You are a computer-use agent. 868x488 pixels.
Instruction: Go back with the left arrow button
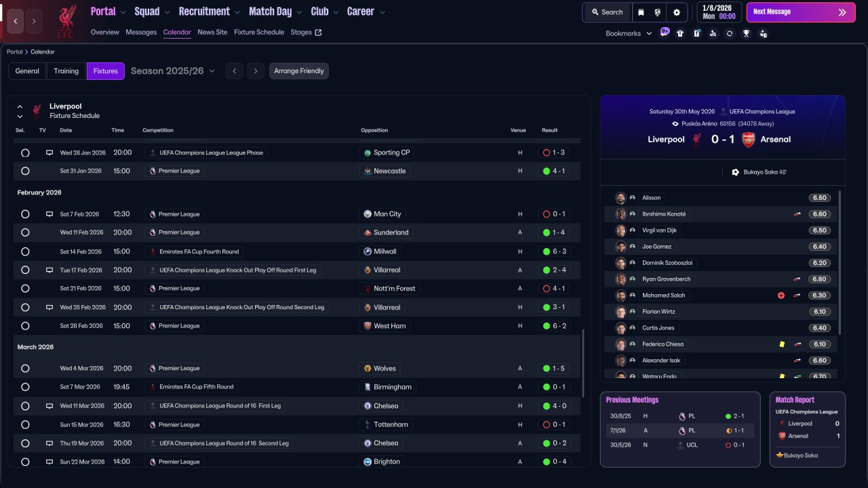[x=16, y=21]
